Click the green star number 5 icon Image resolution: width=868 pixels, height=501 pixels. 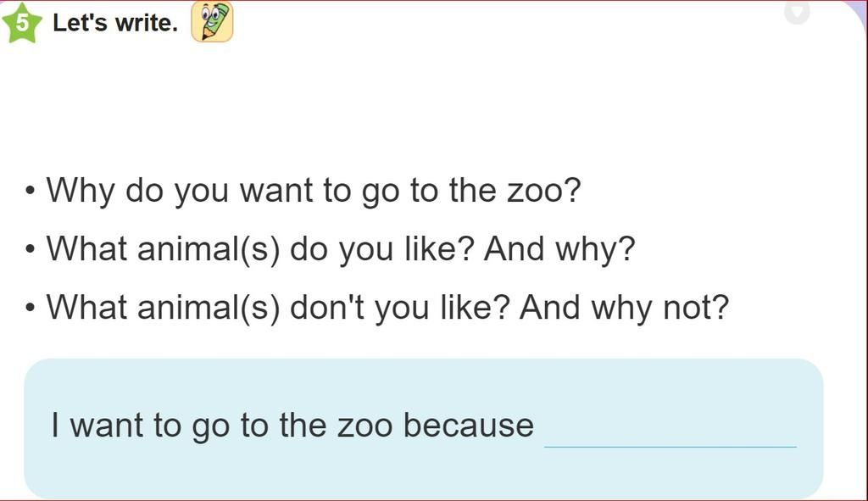coord(22,24)
